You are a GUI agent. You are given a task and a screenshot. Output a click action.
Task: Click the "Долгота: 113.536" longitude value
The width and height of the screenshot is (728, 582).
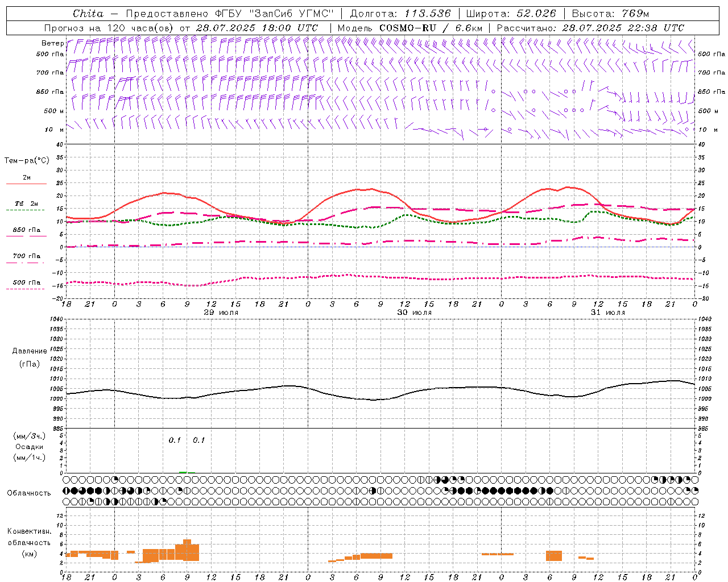pyautogui.click(x=400, y=14)
